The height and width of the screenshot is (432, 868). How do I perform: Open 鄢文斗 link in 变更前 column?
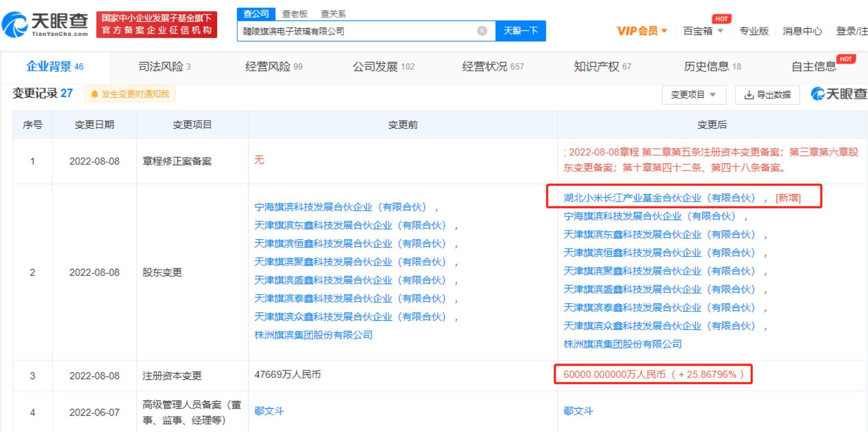269,411
